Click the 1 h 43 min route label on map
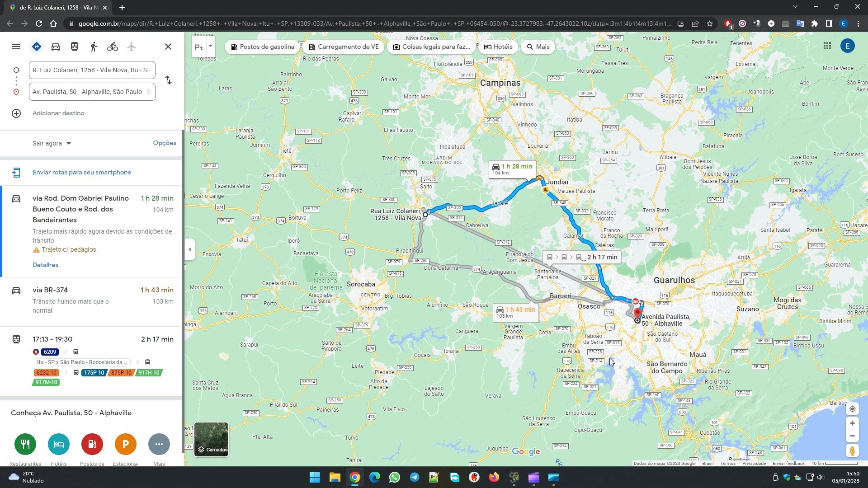The height and width of the screenshot is (488, 868). click(x=515, y=312)
